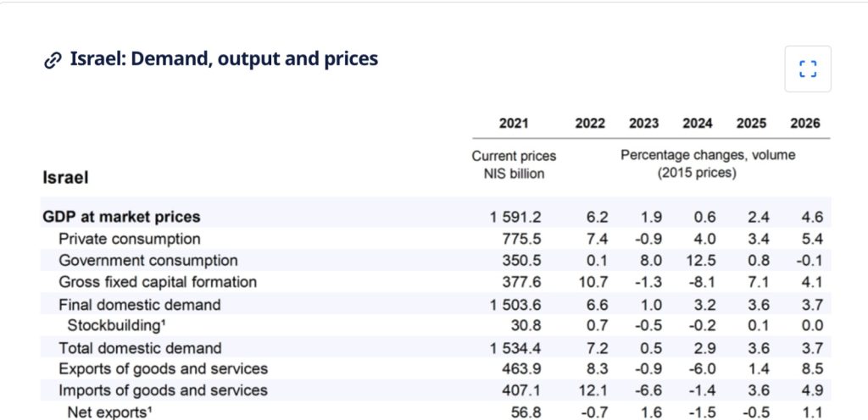Image resolution: width=868 pixels, height=420 pixels.
Task: Select the Total domestic demand row label
Action: [140, 348]
